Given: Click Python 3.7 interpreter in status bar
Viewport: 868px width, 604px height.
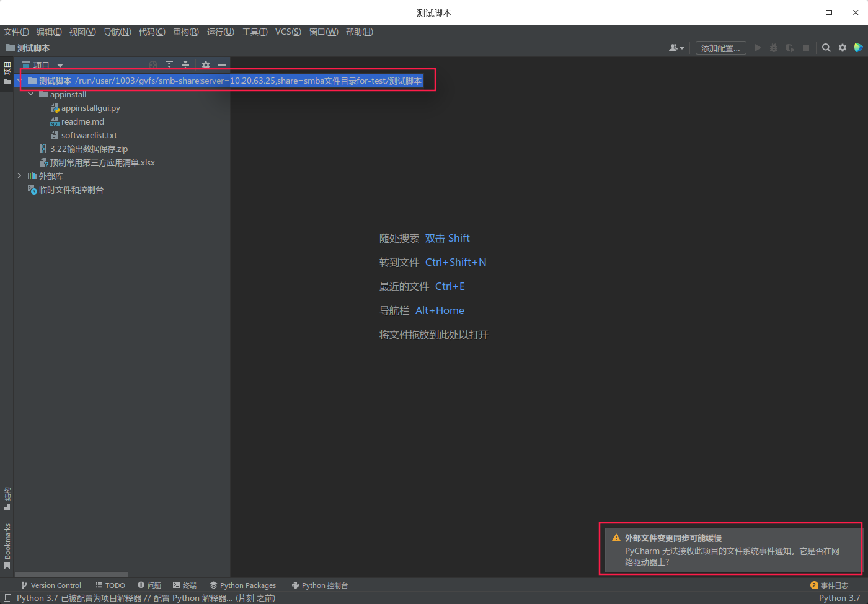Looking at the screenshot, I should click(x=839, y=598).
